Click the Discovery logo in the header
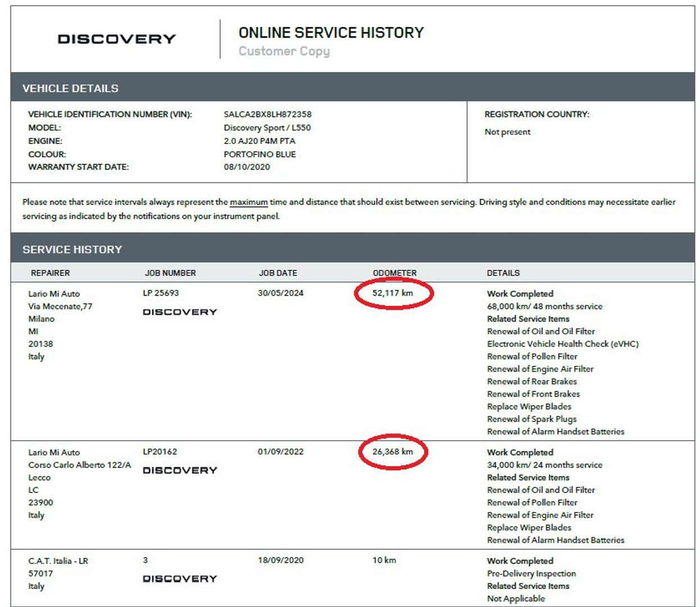The width and height of the screenshot is (700, 607). click(117, 39)
